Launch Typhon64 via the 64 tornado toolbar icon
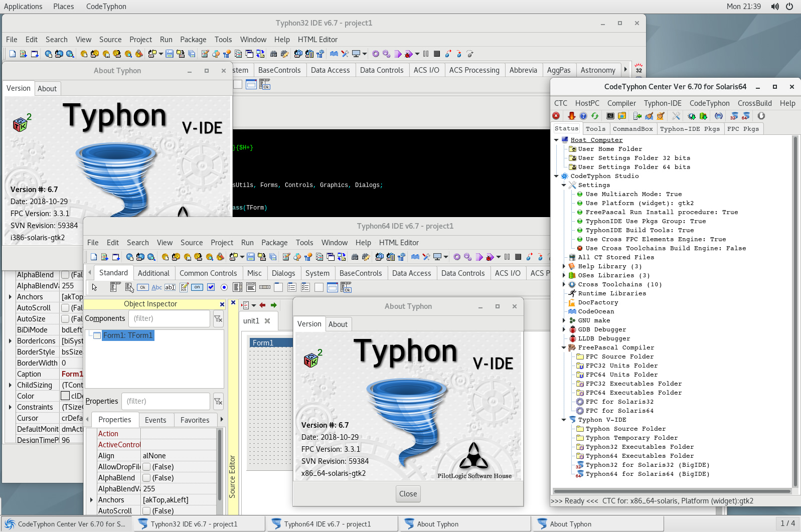This screenshot has width=801, height=532. [x=746, y=116]
